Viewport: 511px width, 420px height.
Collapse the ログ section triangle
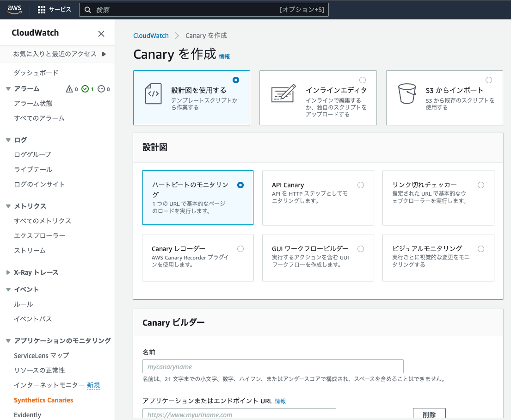pyautogui.click(x=8, y=140)
